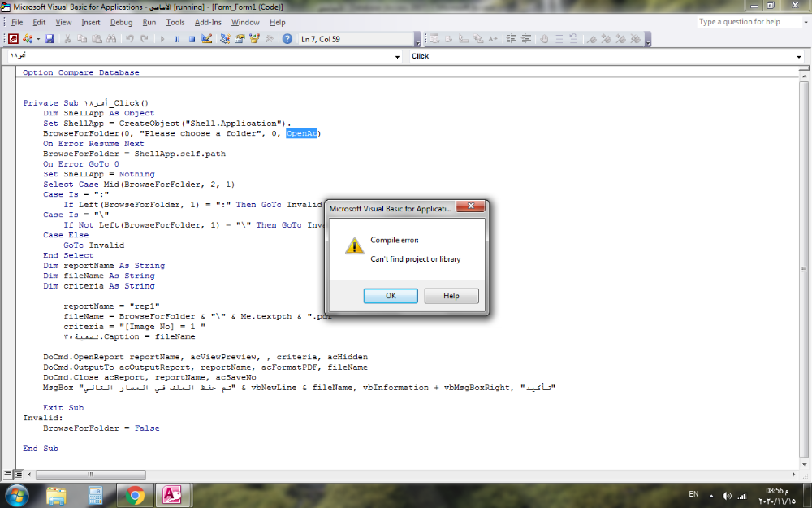Toggle Design Mode icon

click(x=206, y=39)
